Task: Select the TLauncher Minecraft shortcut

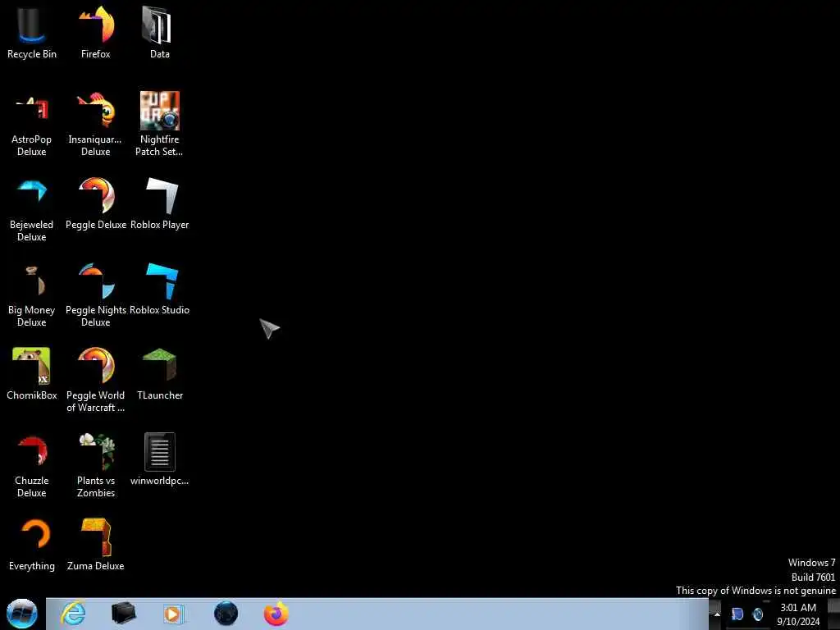Action: [x=160, y=374]
